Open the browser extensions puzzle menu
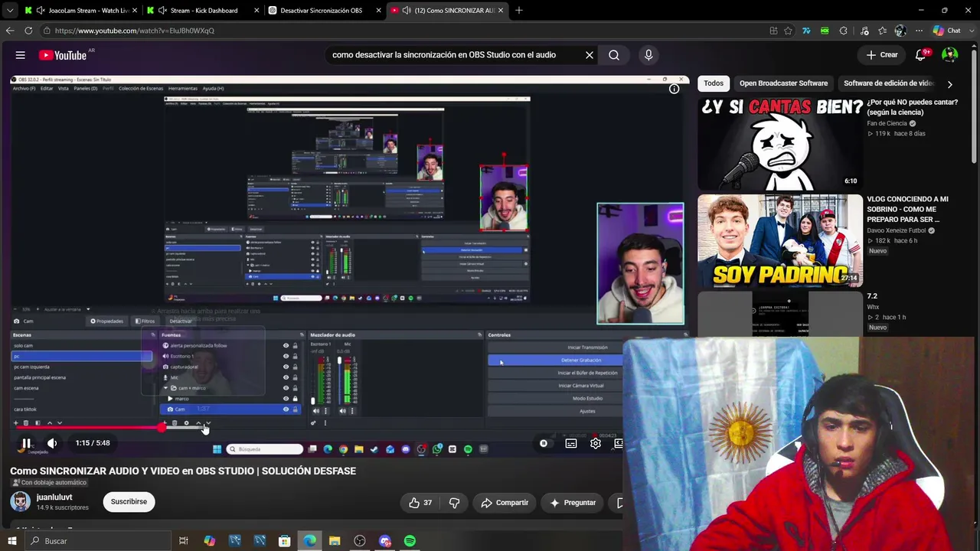Viewport: 980px width, 551px height. [x=844, y=31]
